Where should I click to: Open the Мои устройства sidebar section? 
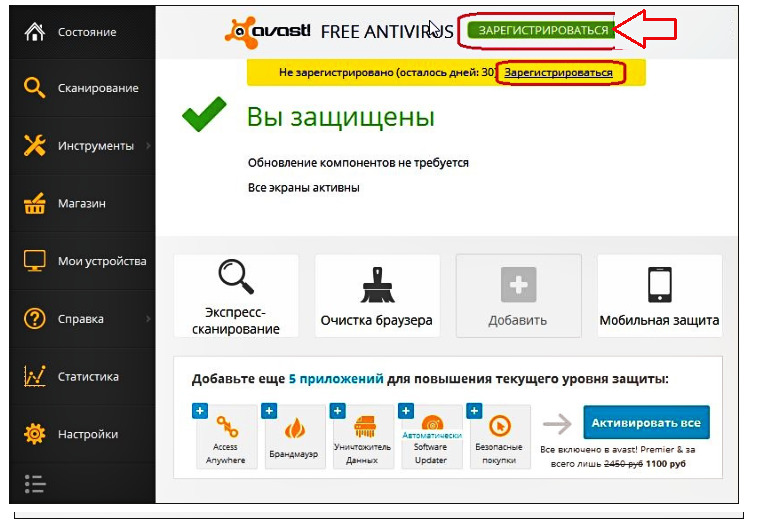click(x=82, y=261)
